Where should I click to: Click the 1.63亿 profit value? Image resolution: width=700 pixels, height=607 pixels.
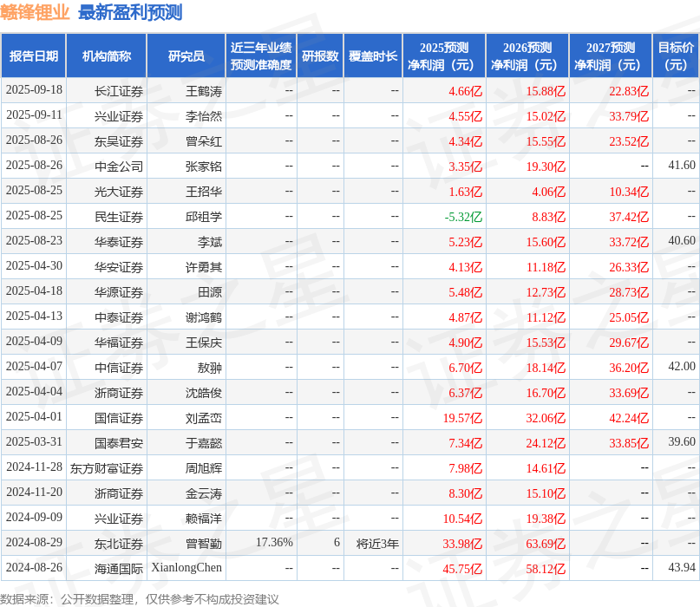(x=465, y=192)
